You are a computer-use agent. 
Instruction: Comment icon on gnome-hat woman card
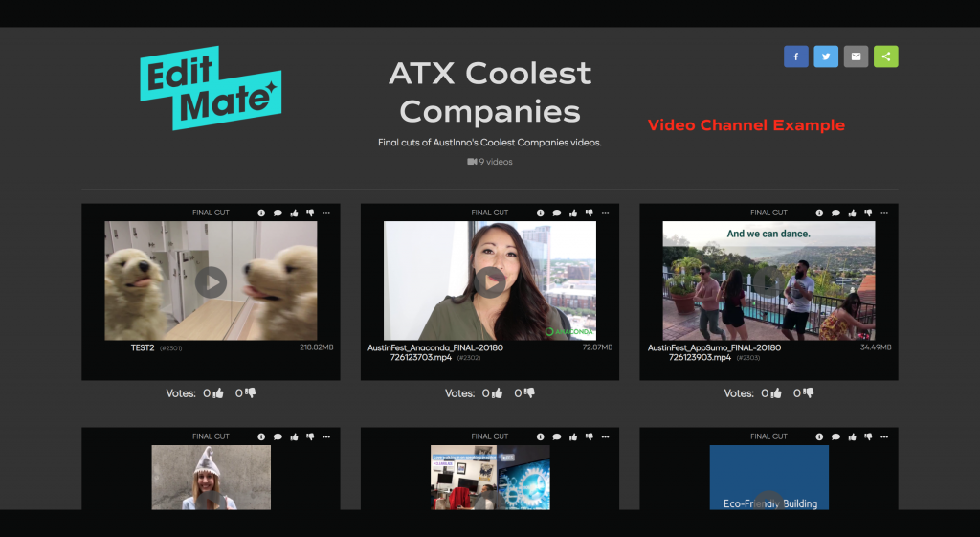278,436
